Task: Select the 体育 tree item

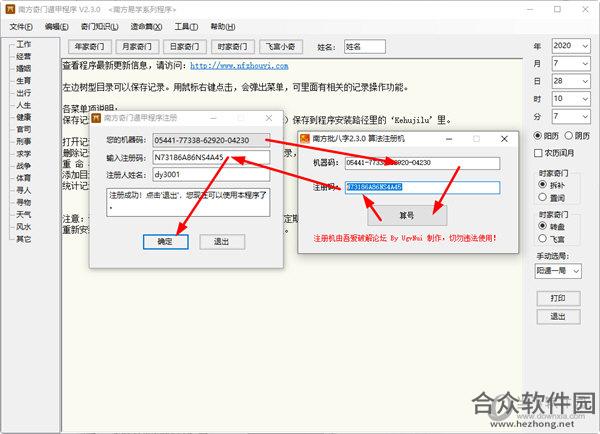Action: pyautogui.click(x=24, y=178)
